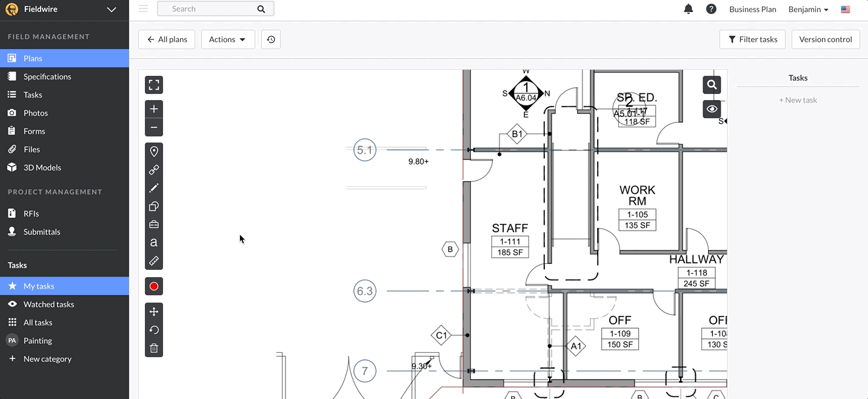868x399 pixels.
Task: Select All tasks filter
Action: (x=64, y=323)
